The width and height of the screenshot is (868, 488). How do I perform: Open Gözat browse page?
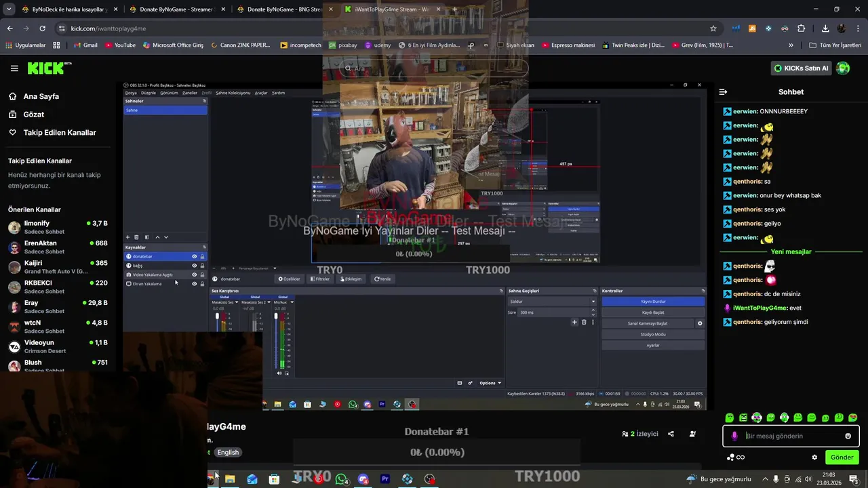coord(34,115)
